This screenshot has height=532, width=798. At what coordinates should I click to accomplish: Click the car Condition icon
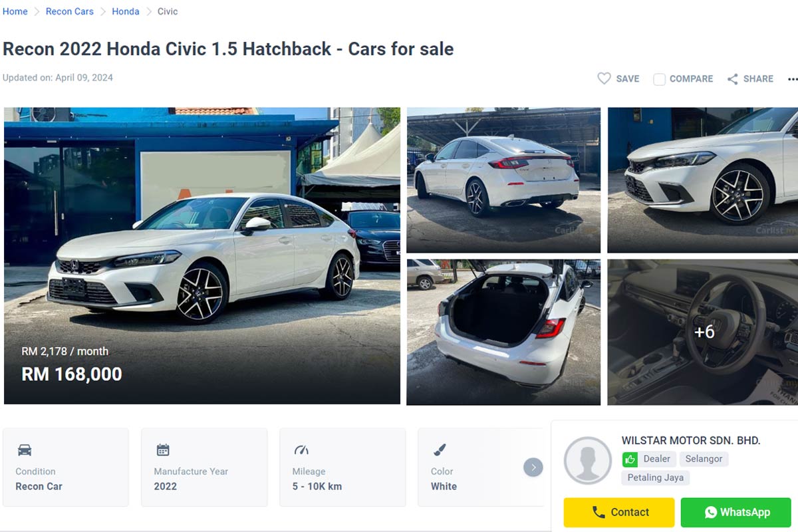pos(25,450)
